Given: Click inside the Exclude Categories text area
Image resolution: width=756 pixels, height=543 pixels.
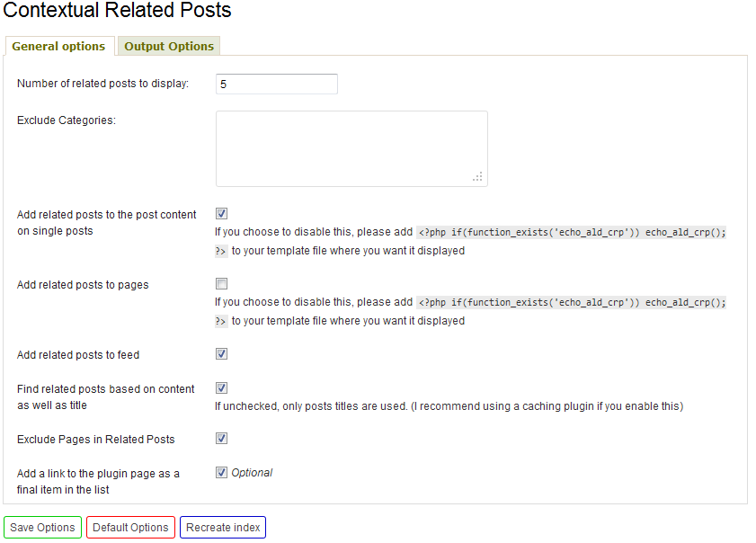Looking at the screenshot, I should pos(351,148).
